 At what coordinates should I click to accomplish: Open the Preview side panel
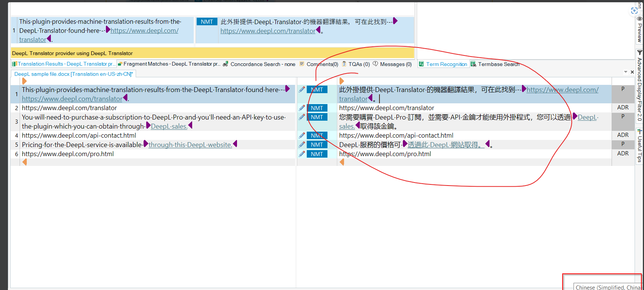point(639,29)
